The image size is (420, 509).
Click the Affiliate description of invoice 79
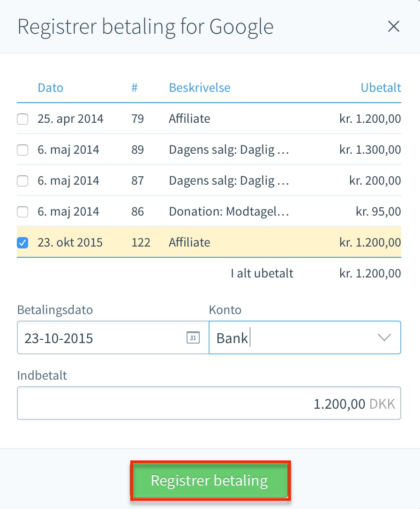pyautogui.click(x=189, y=119)
